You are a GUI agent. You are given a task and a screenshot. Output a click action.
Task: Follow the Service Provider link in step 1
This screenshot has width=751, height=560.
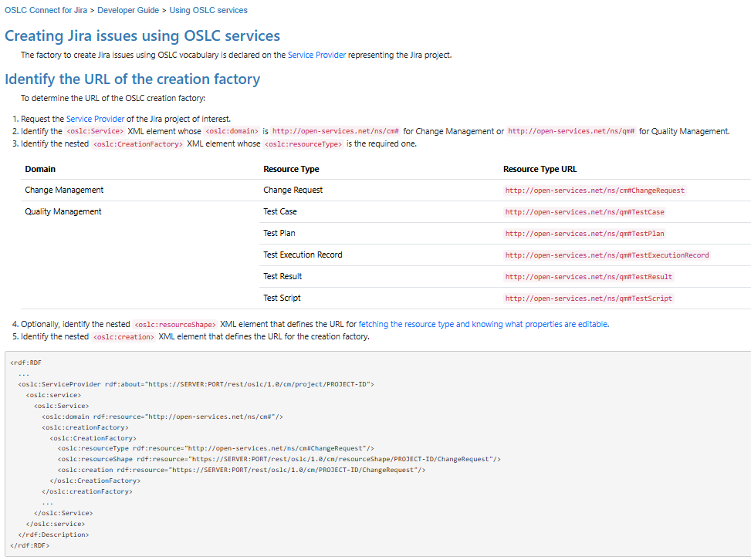95,119
